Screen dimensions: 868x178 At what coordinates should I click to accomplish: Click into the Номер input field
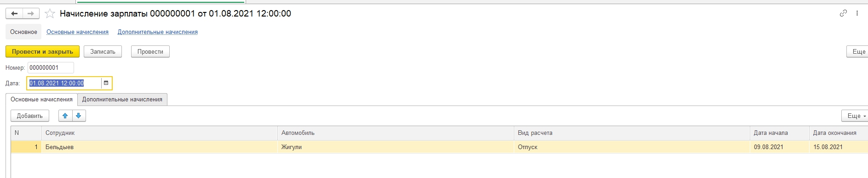point(51,67)
